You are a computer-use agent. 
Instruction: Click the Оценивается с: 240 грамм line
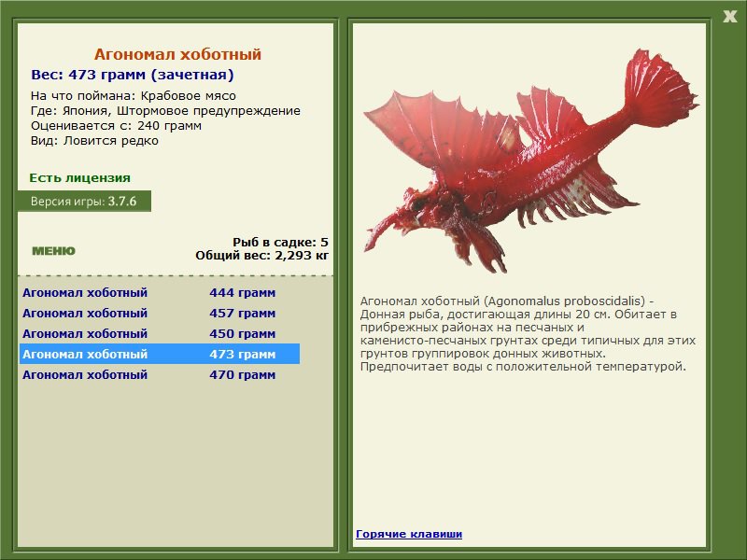pos(116,126)
